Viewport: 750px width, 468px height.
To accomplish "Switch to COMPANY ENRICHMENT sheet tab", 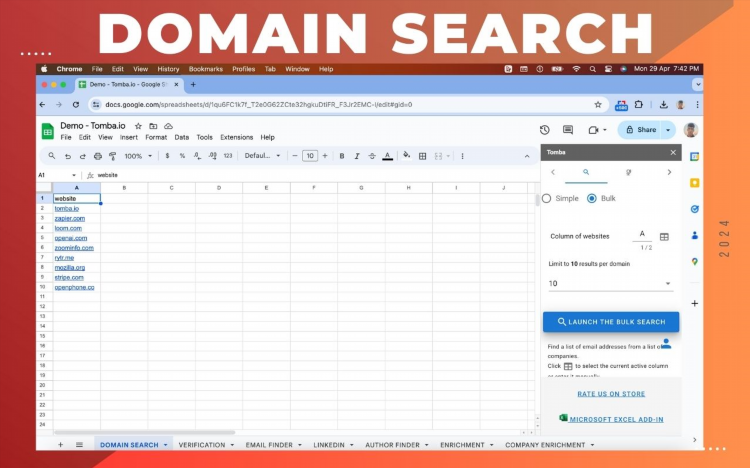I will click(x=545, y=445).
